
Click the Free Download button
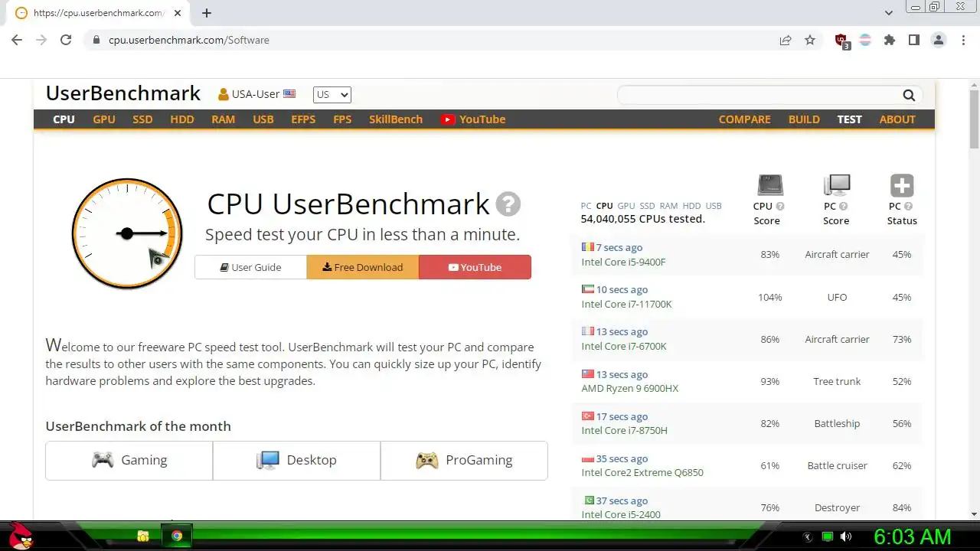[x=363, y=267]
